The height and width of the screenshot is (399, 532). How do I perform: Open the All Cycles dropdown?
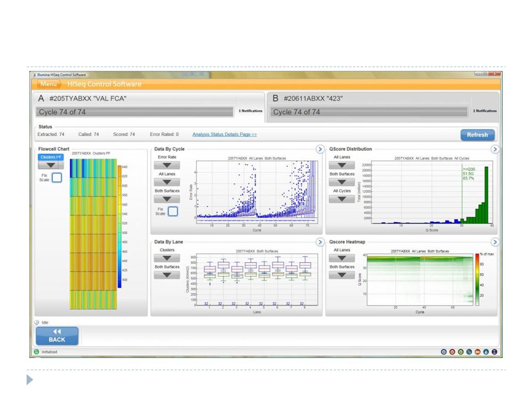pos(342,199)
